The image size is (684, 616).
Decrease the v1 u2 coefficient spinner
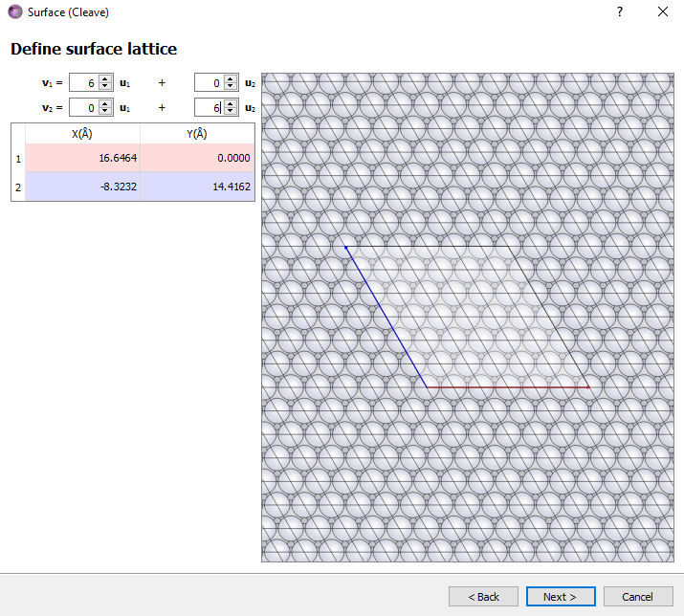click(x=231, y=86)
